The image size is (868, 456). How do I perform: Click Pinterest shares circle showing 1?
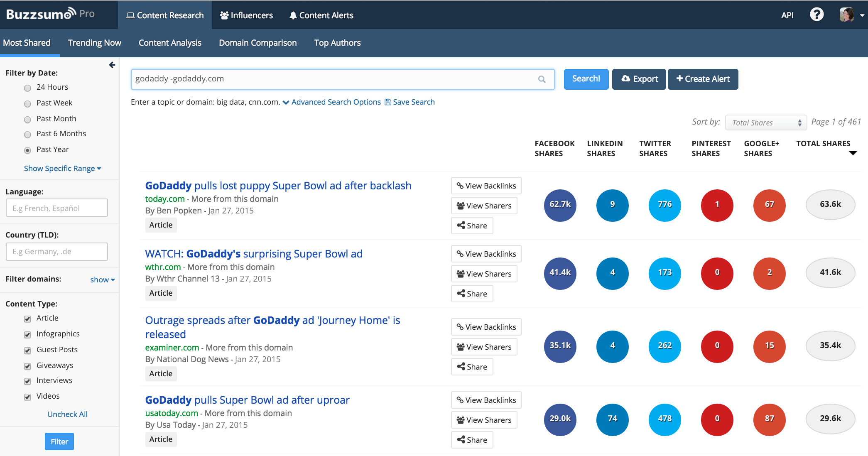click(x=717, y=205)
